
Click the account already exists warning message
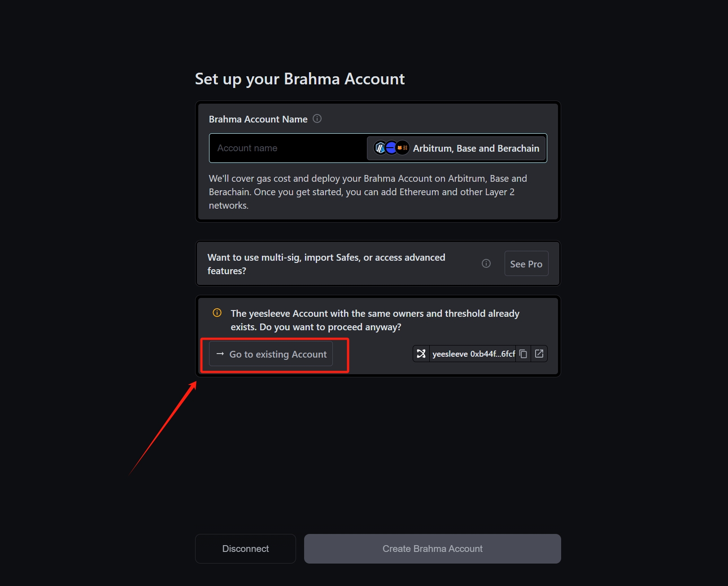[x=375, y=320]
